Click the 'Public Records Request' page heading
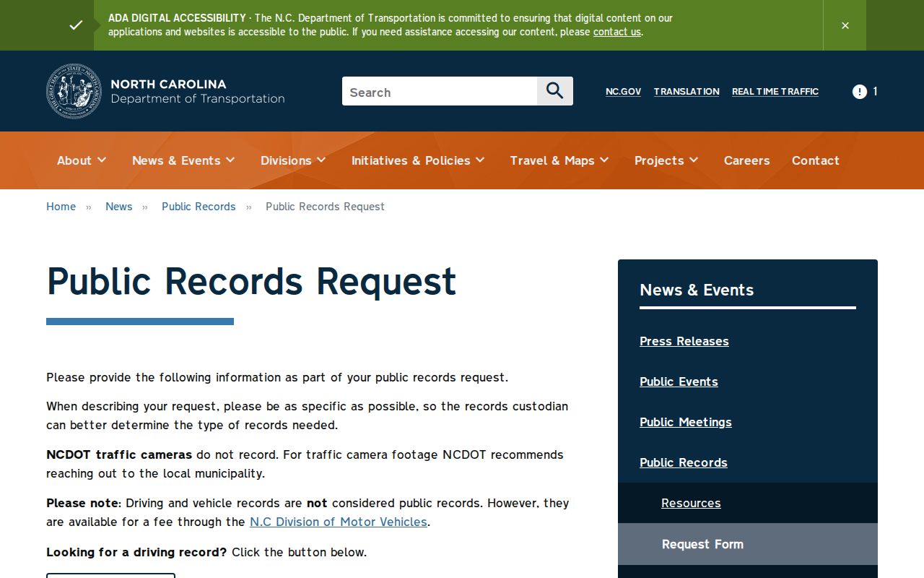Screen dimensions: 924x578 click(x=251, y=281)
